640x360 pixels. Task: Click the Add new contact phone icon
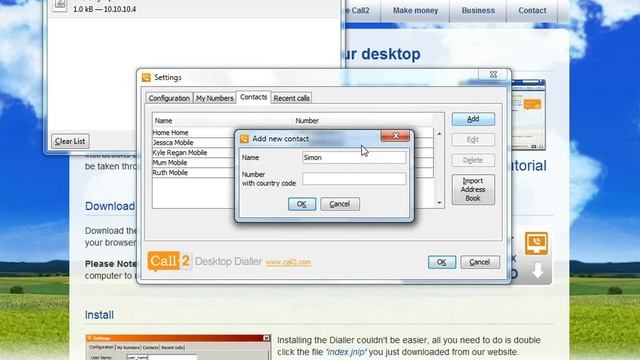coord(244,139)
